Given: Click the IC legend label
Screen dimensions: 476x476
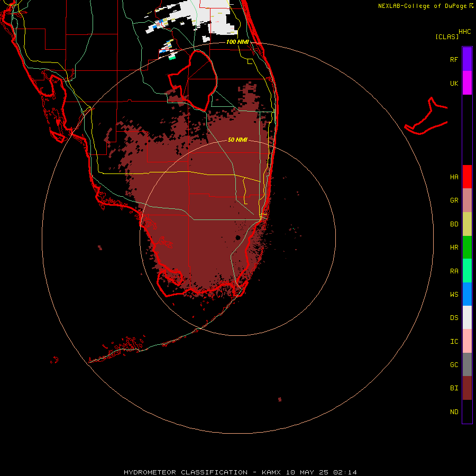Looking at the screenshot, I should coord(454,342).
